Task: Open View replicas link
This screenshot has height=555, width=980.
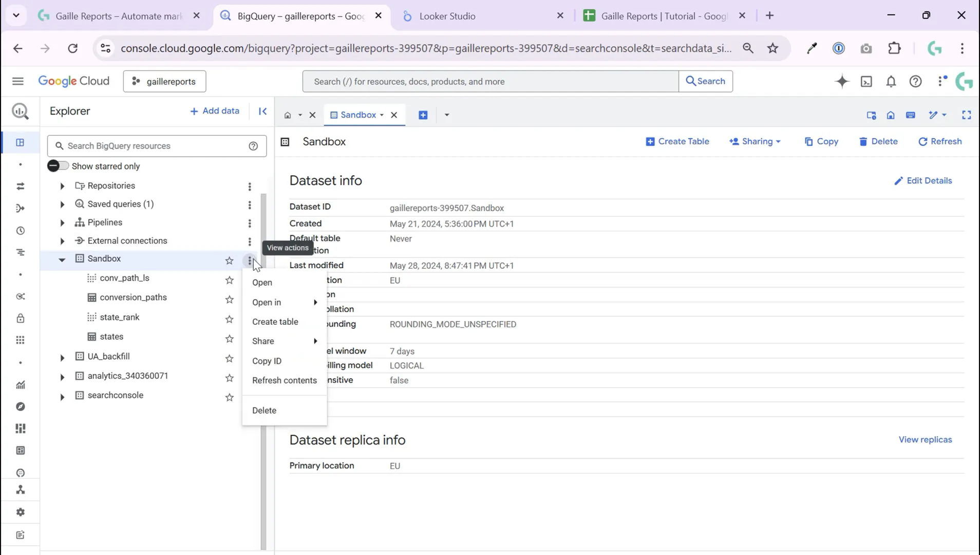Action: (x=925, y=440)
